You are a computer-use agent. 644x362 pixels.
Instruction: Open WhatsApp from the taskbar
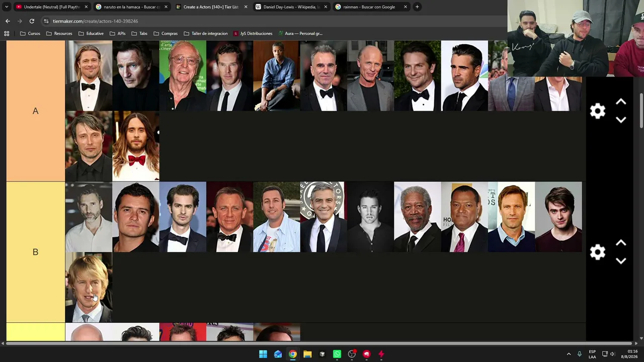tap(337, 354)
